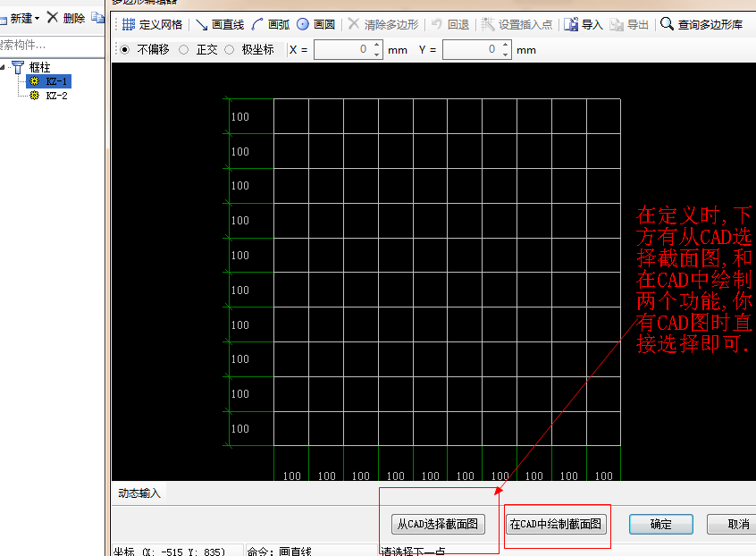Click the Cancel (取消) button
The width and height of the screenshot is (756, 556).
733,524
